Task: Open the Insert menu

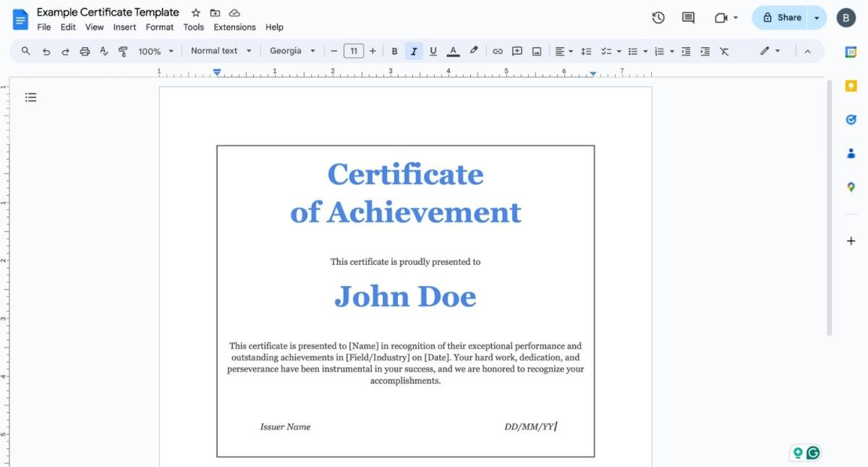Action: coord(124,27)
